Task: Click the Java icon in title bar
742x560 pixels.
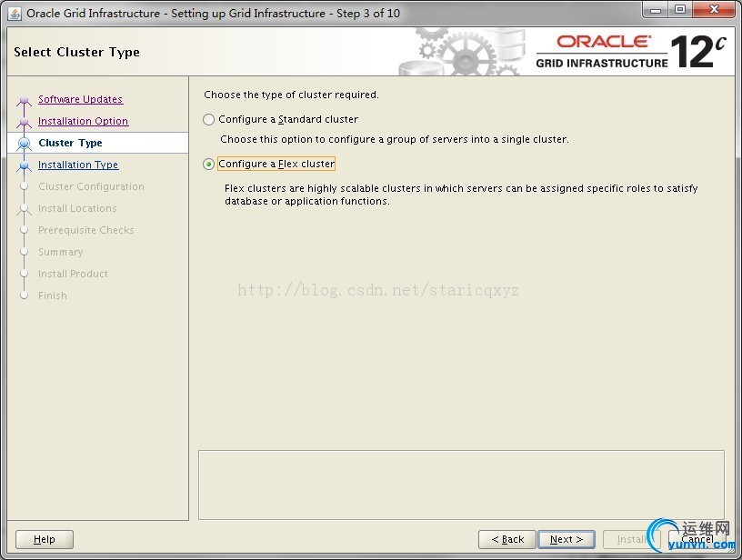Action: 15,14
